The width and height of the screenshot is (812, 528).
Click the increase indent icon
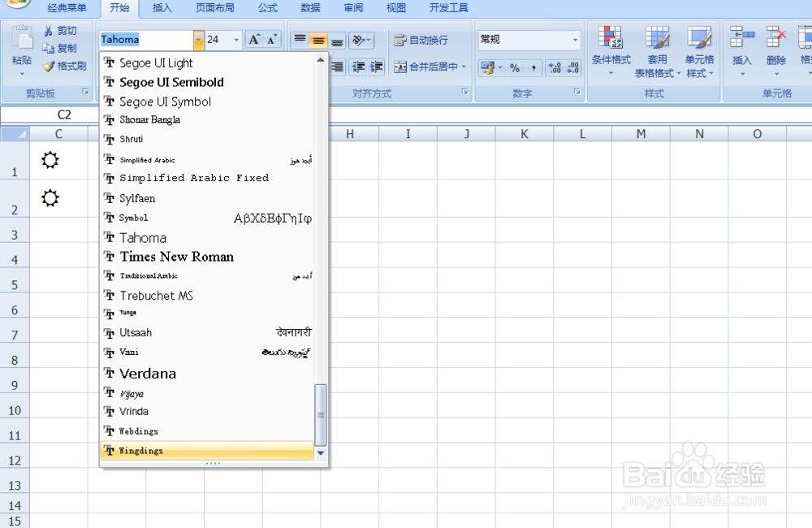pyautogui.click(x=377, y=67)
